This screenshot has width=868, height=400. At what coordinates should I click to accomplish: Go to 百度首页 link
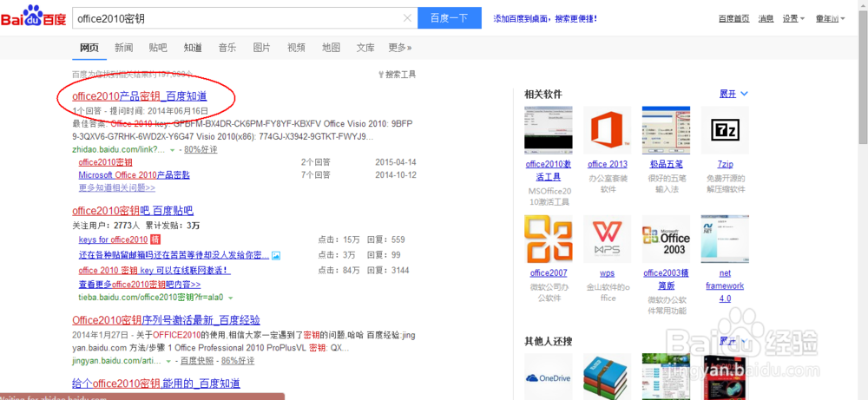(x=734, y=18)
